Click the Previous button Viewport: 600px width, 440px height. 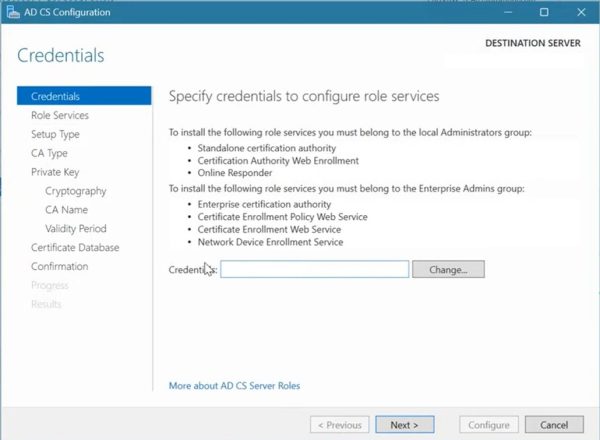click(x=340, y=425)
